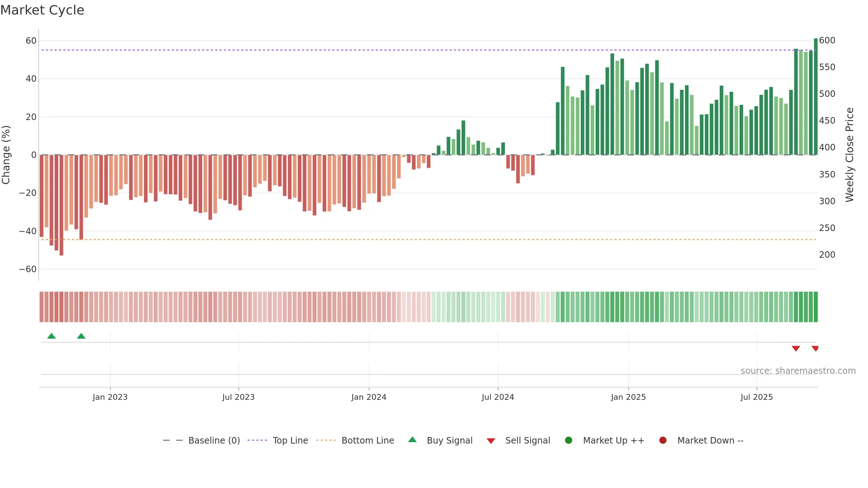Image resolution: width=868 pixels, height=488 pixels.
Task: Click the Market Cycle chart title
Action: (42, 10)
